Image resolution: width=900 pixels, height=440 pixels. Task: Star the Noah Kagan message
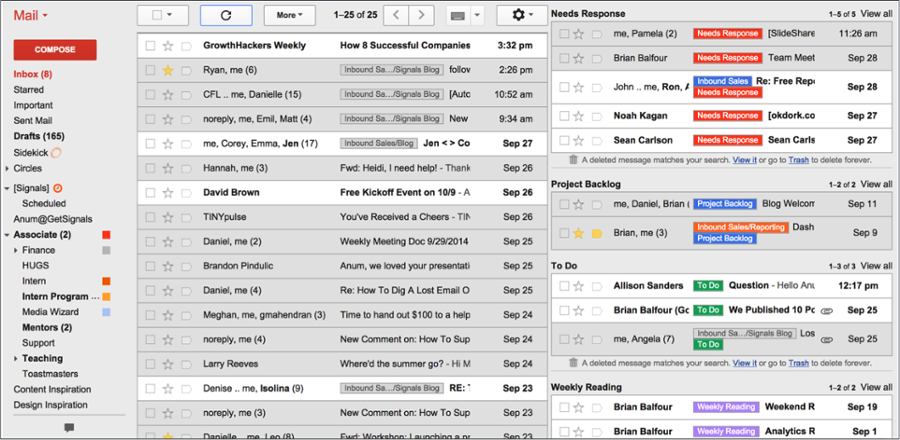coord(578,115)
